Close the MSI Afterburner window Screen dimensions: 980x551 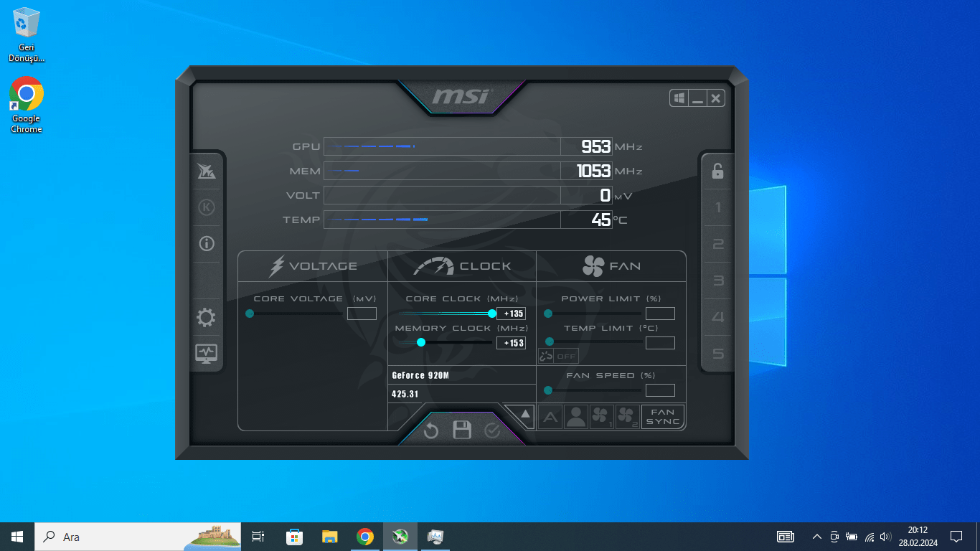(716, 98)
